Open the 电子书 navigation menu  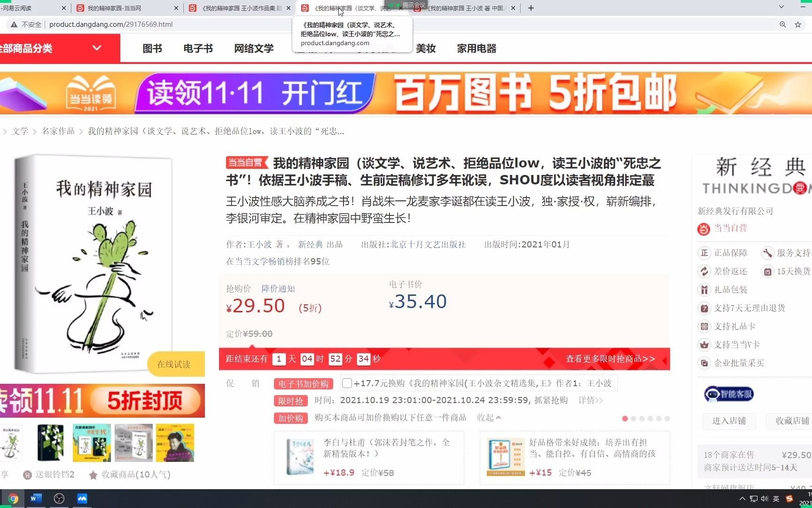point(198,48)
